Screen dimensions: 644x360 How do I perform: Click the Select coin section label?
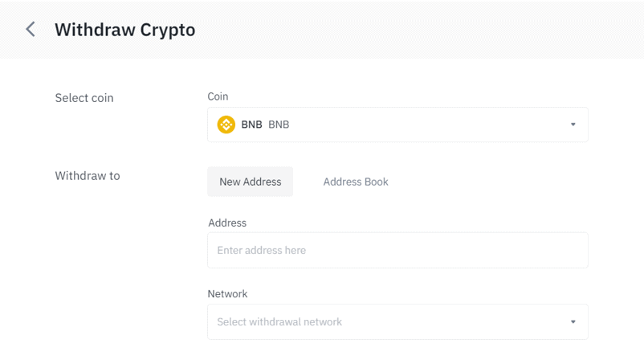pyautogui.click(x=84, y=98)
